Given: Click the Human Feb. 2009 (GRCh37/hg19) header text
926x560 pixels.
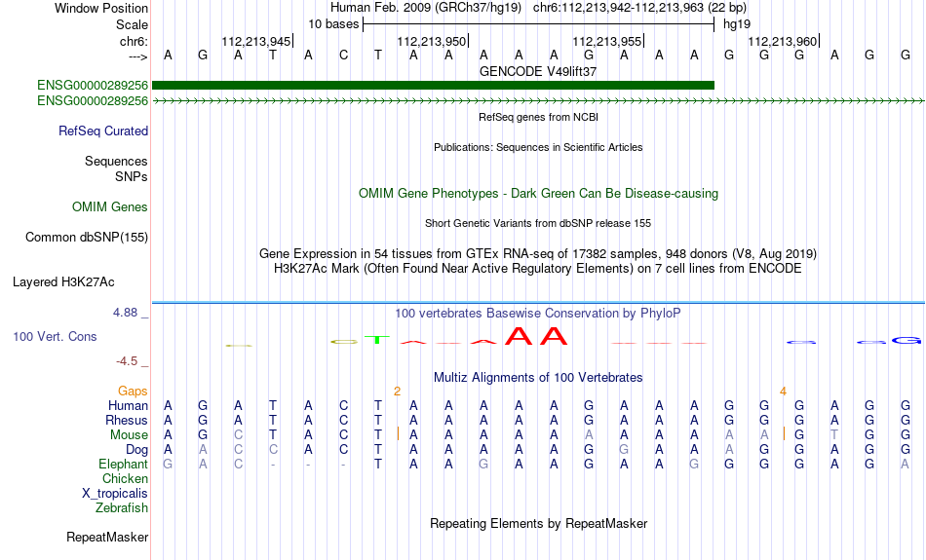Looking at the screenshot, I should [x=426, y=8].
